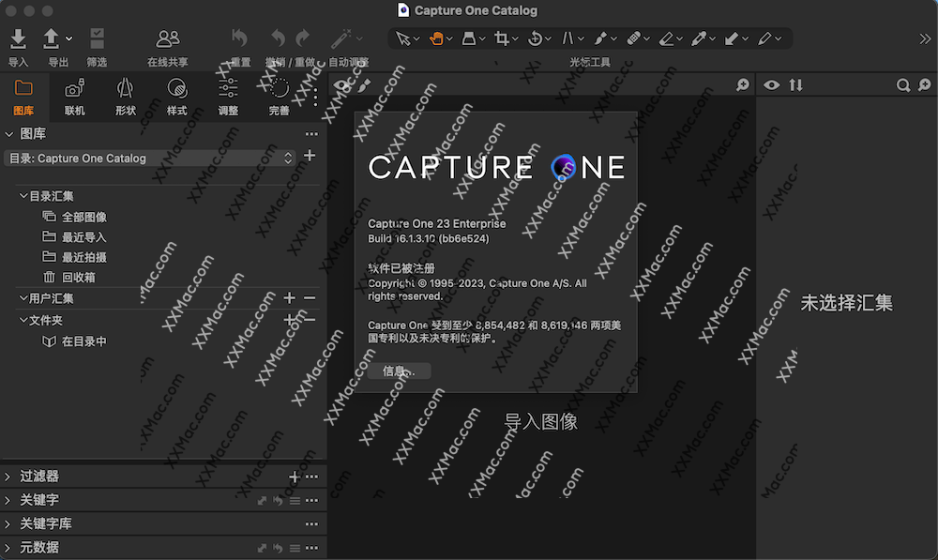
Task: Select the Brush tool in the toolbar
Action: tap(602, 38)
